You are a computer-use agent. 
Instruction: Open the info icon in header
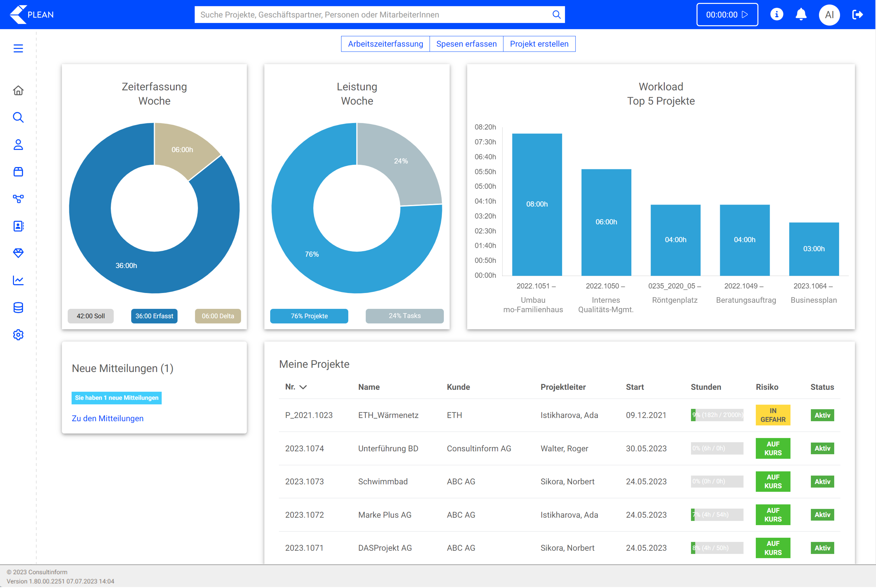coord(776,15)
